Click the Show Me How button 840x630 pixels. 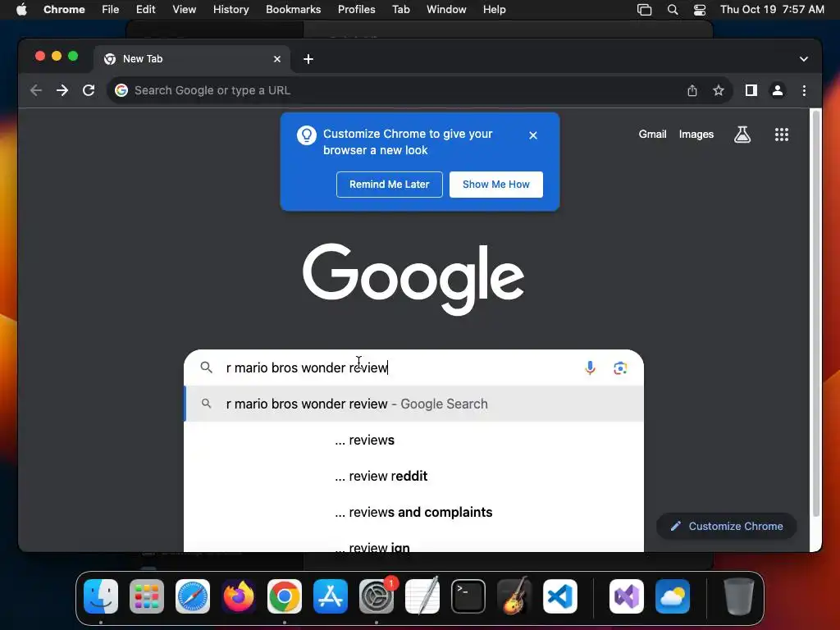[496, 185]
